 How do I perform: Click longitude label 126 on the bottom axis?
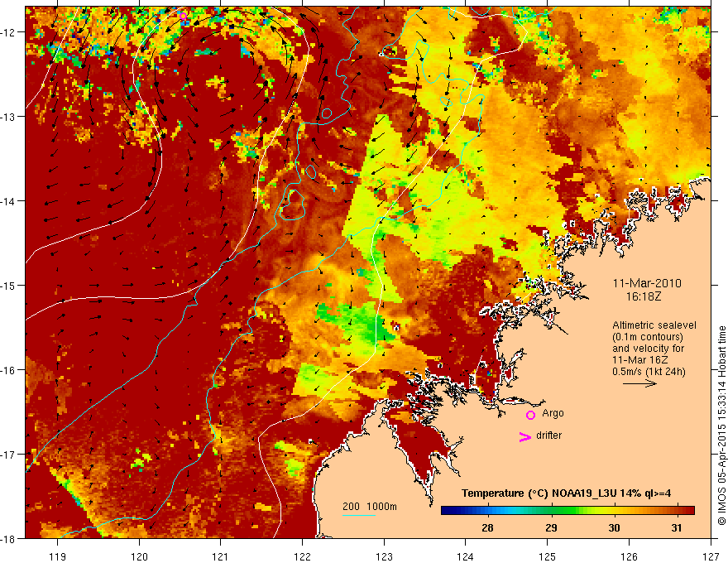(x=629, y=556)
